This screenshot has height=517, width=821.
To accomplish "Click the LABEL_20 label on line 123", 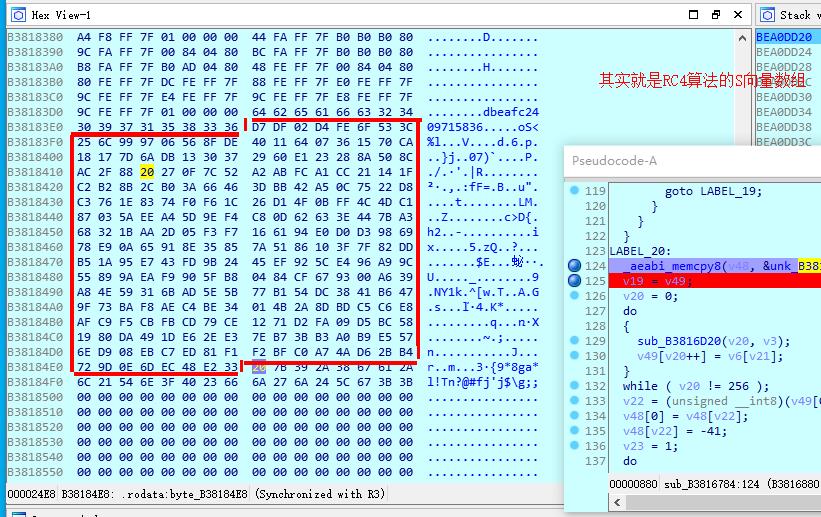I will 637,251.
